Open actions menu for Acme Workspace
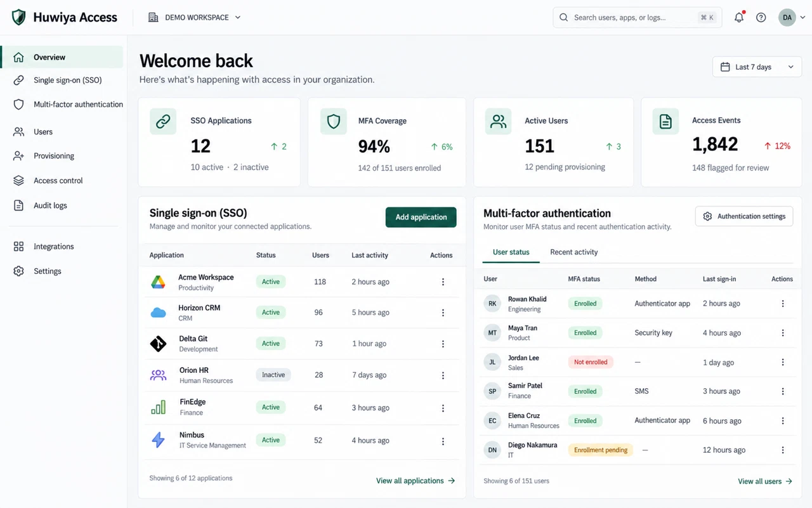This screenshot has height=508, width=812. (x=443, y=282)
